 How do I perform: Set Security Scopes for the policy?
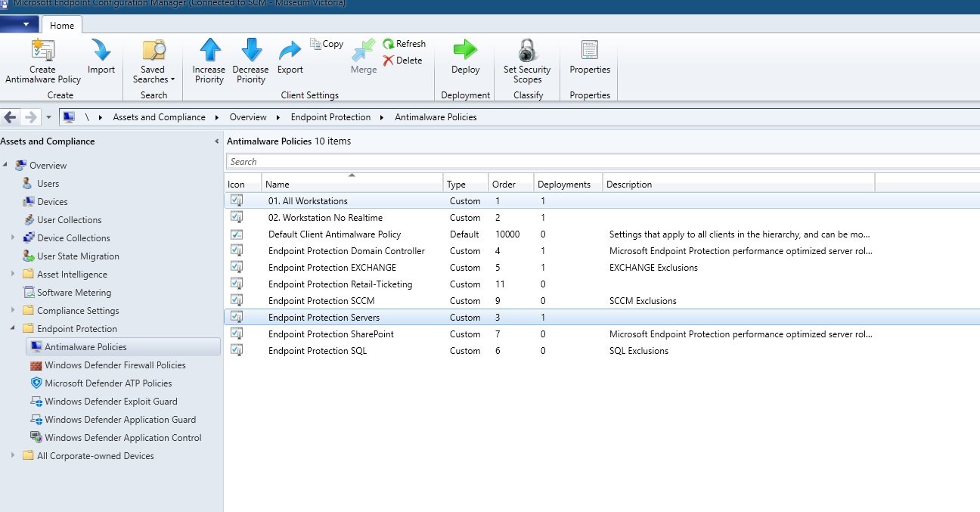(x=527, y=61)
